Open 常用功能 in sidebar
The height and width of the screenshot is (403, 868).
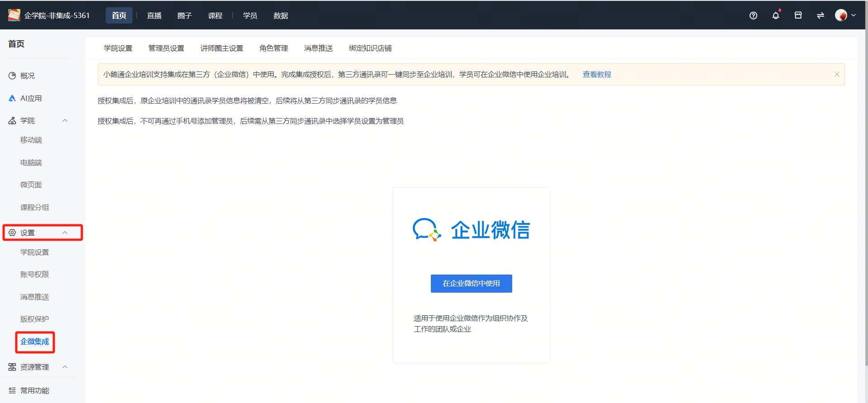point(34,390)
